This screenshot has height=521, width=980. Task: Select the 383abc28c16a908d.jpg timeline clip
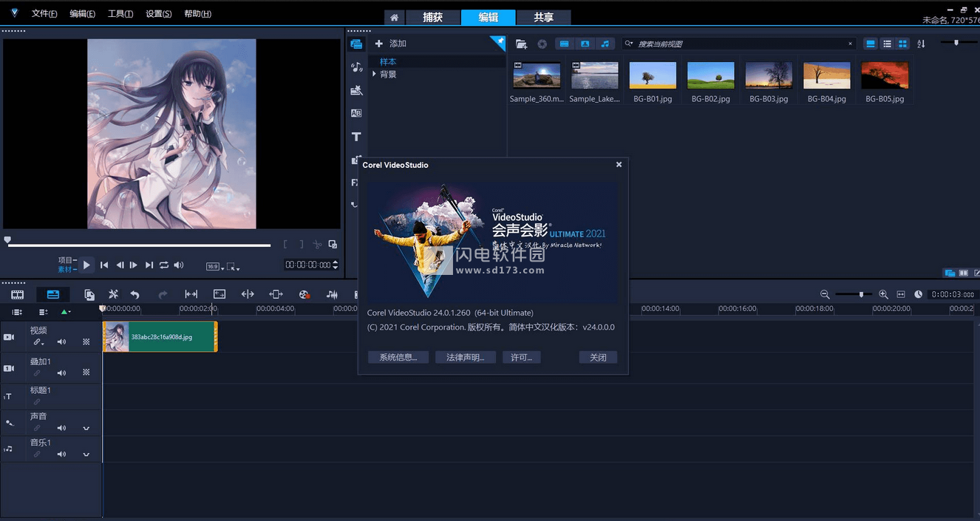point(160,337)
